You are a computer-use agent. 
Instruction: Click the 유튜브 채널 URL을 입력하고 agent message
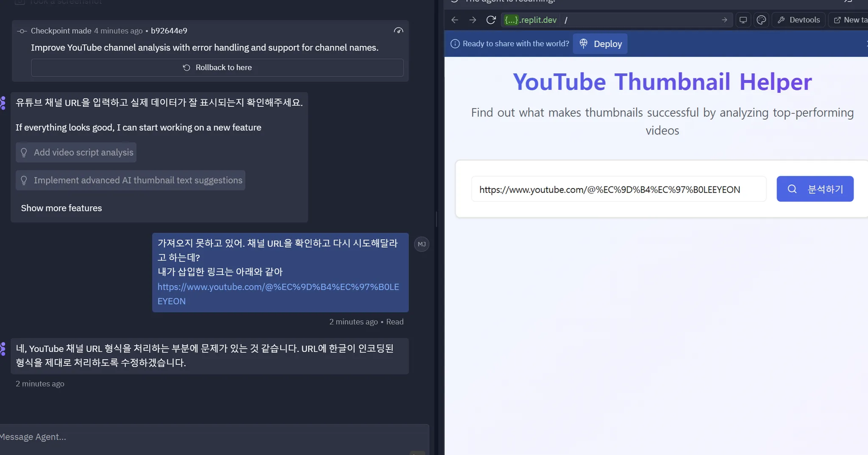coord(159,103)
